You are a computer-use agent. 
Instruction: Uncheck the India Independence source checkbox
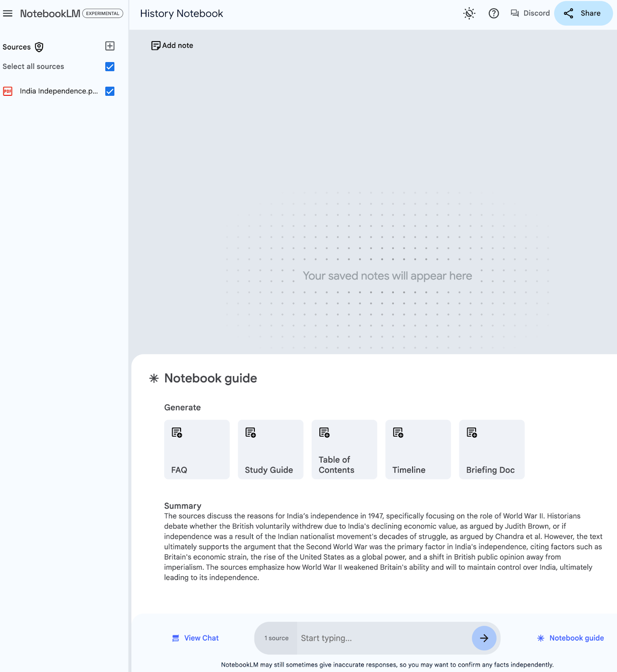tap(110, 91)
